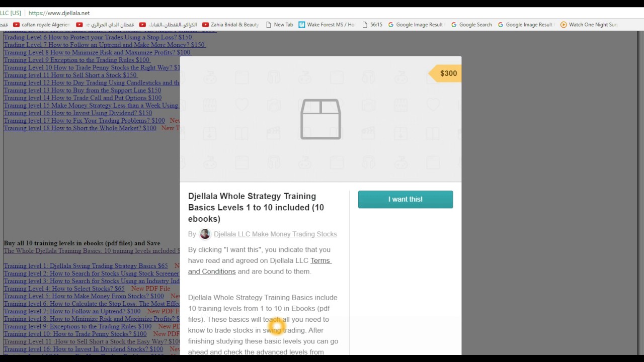Click the product title Djellala Whole Strategy Training

click(256, 207)
